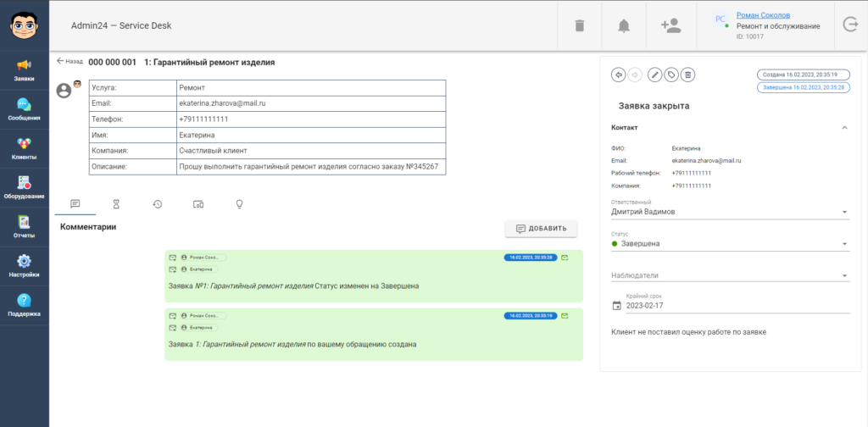Open notifications bell in header
The image size is (868, 427).
tap(624, 25)
